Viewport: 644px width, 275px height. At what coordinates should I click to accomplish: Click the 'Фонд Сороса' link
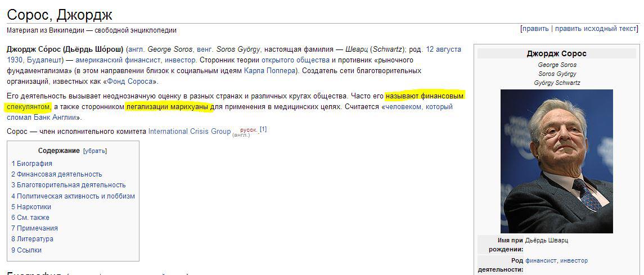click(130, 82)
